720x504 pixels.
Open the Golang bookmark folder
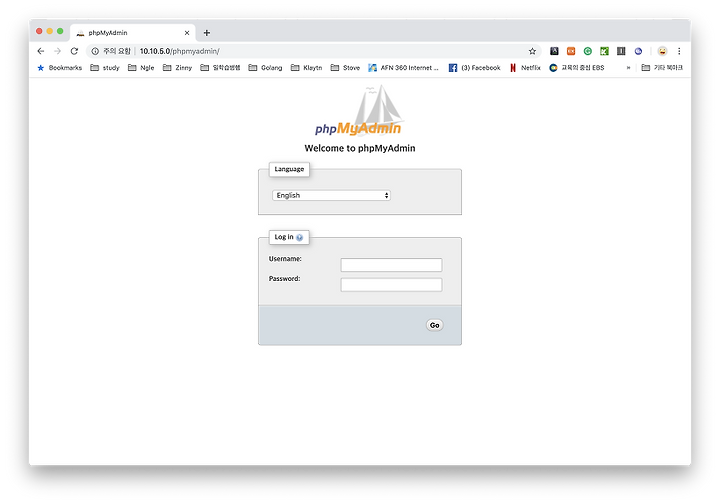coord(265,67)
